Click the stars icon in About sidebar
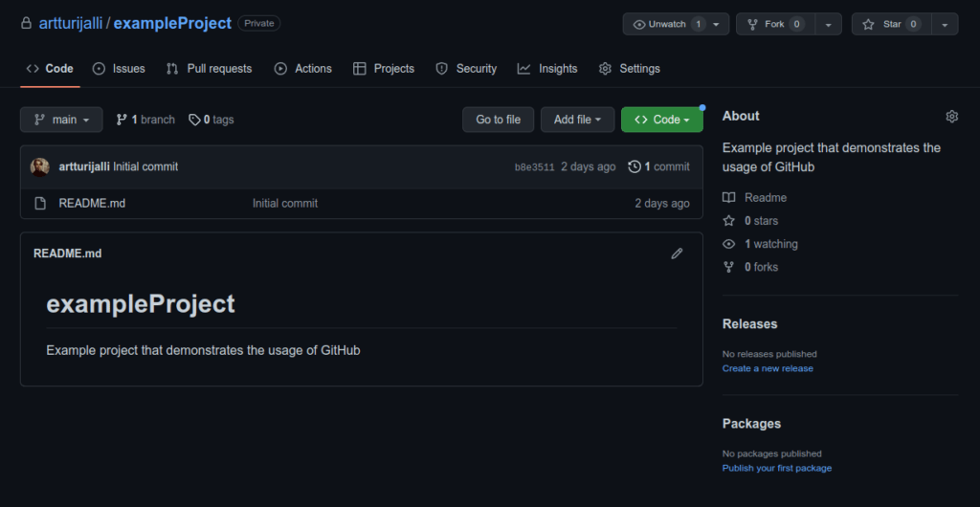The height and width of the screenshot is (507, 980). pos(728,221)
